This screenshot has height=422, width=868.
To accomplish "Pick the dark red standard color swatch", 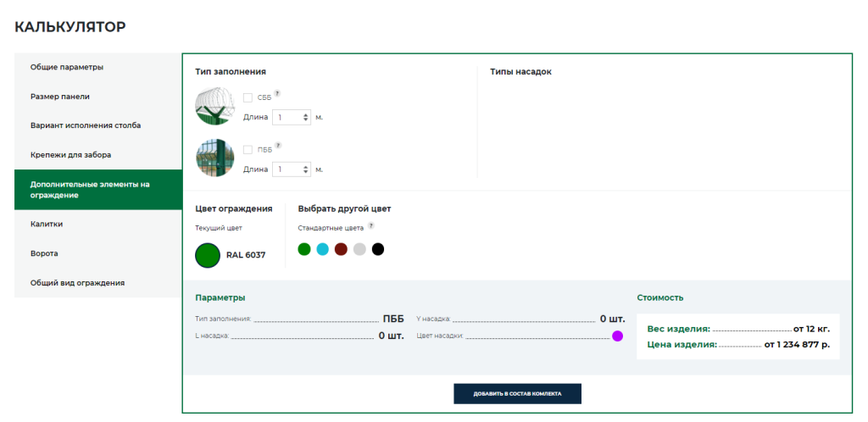I will 341,249.
